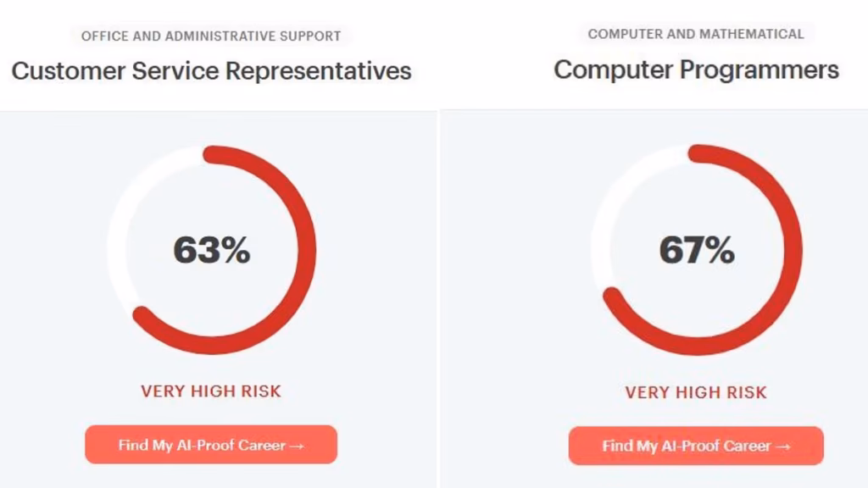Image resolution: width=868 pixels, height=488 pixels.
Task: Click the 67% risk value
Action: [x=697, y=250]
